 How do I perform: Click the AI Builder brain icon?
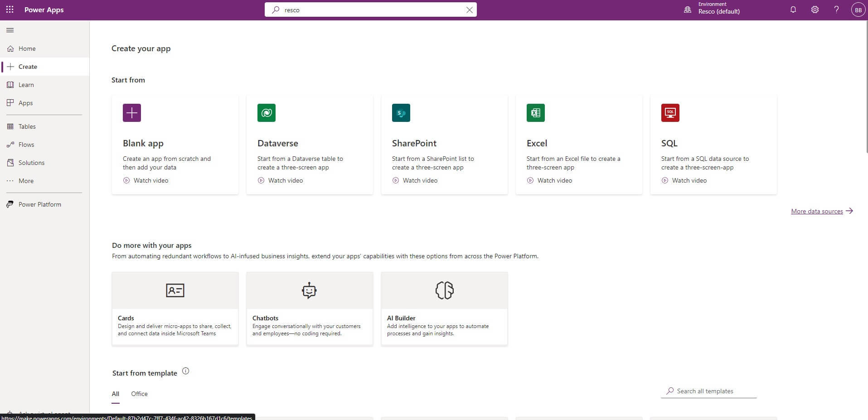[444, 290]
